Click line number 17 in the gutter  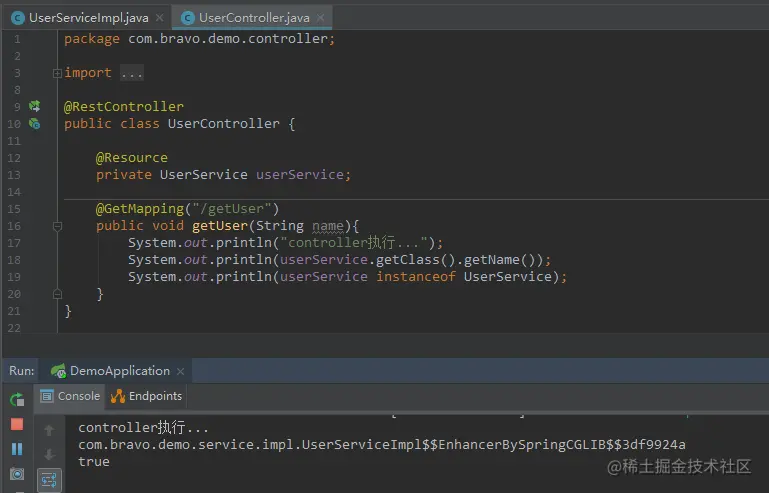14,243
